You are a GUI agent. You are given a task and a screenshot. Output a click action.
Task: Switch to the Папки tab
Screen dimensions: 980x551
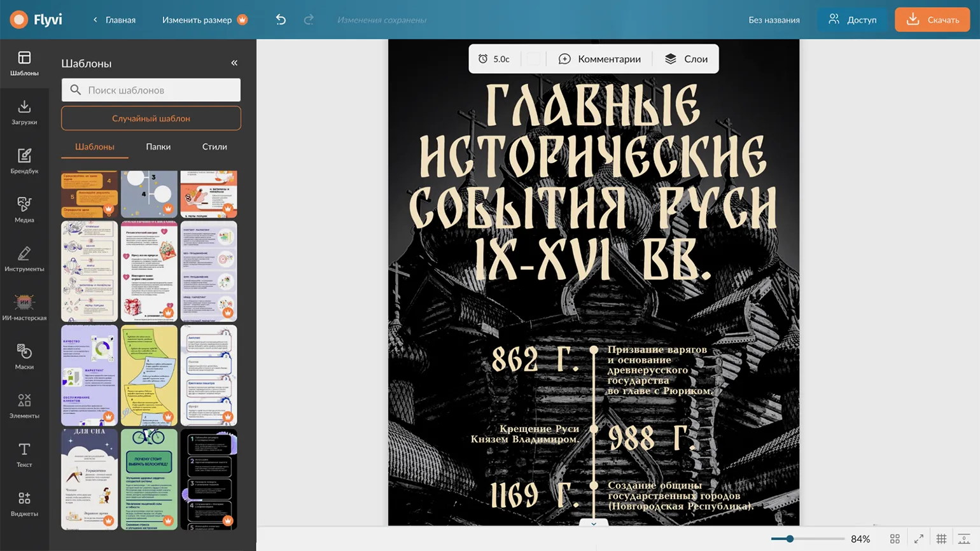coord(158,146)
